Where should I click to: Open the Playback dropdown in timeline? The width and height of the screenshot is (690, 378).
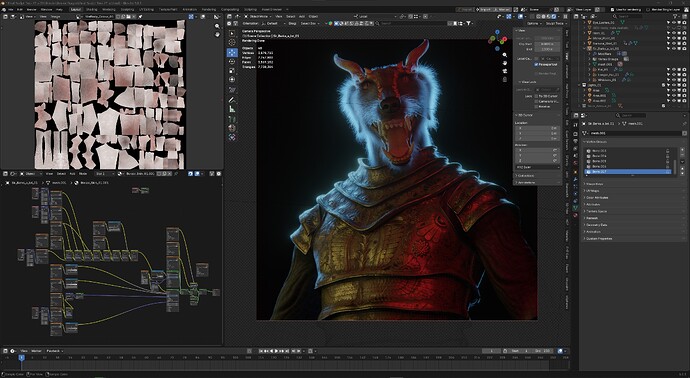click(55, 351)
